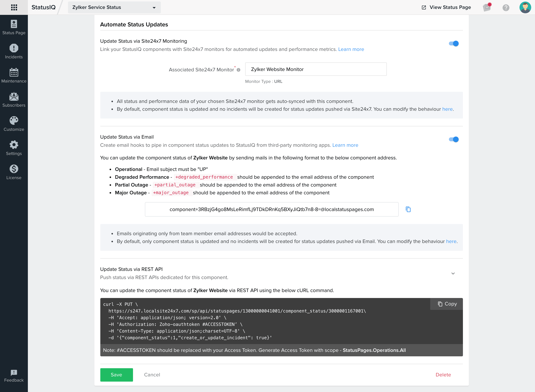This screenshot has width=535, height=392.
Task: Collapse the Update Status via REST API section
Action: point(453,273)
